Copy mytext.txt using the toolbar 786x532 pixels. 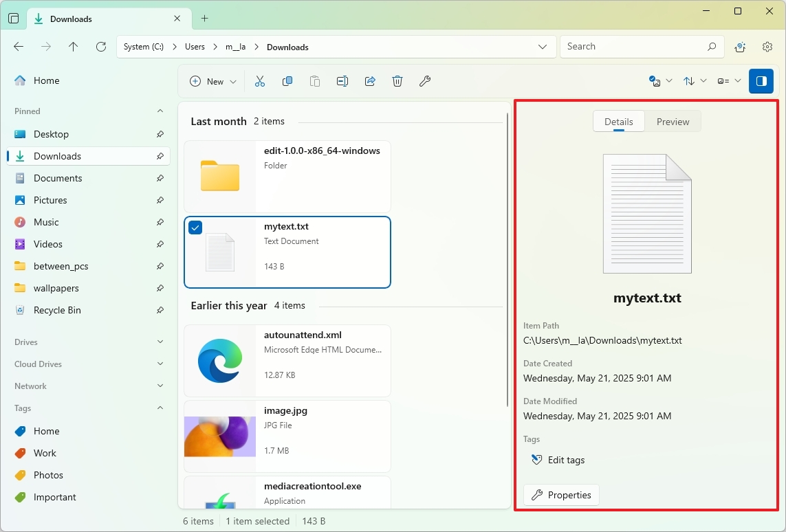(x=287, y=80)
